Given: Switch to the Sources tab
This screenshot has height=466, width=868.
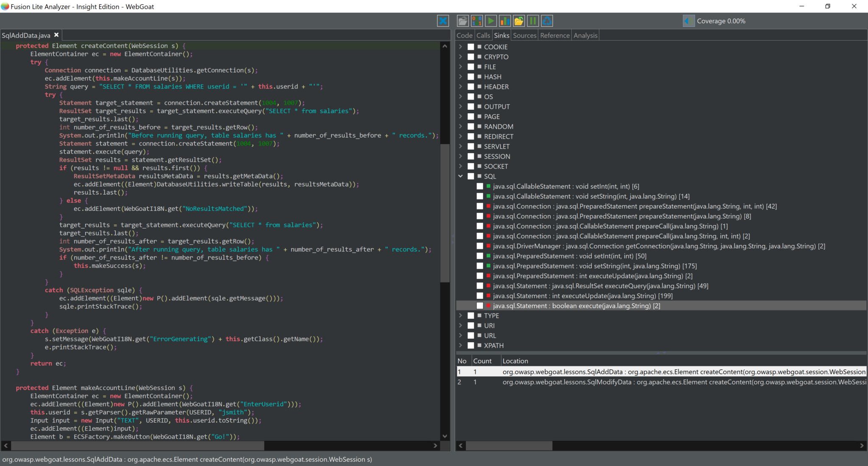Looking at the screenshot, I should (525, 36).
